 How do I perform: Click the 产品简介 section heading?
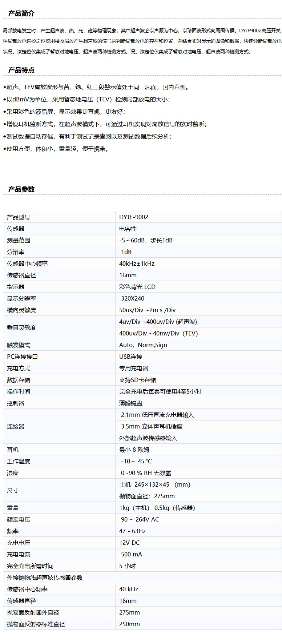pos(21,13)
